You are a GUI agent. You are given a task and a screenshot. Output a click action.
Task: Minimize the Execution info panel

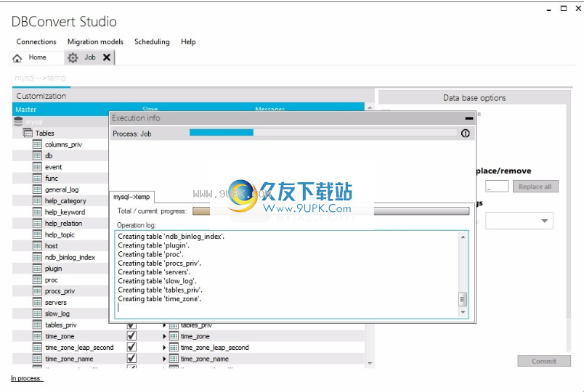(x=469, y=118)
